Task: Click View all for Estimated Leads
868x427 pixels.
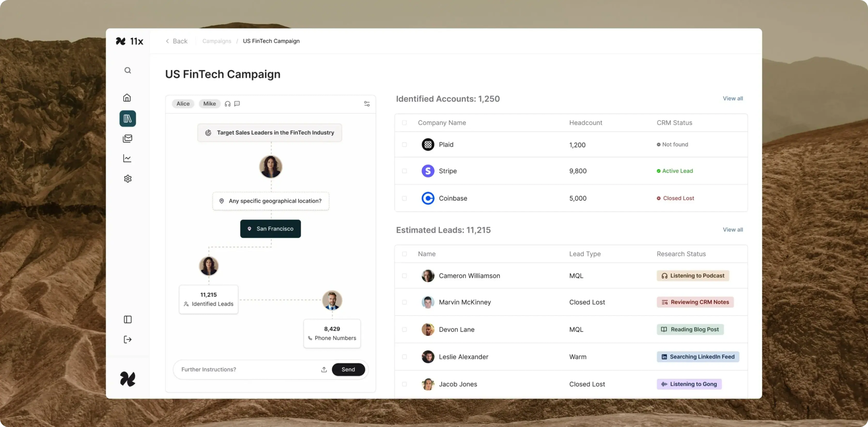Action: point(733,229)
